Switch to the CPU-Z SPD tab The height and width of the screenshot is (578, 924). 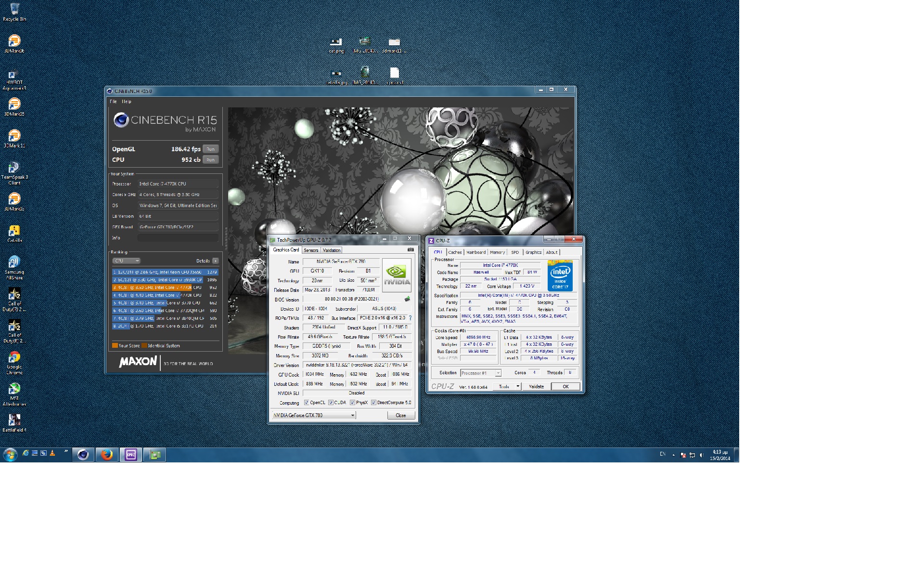click(x=515, y=252)
